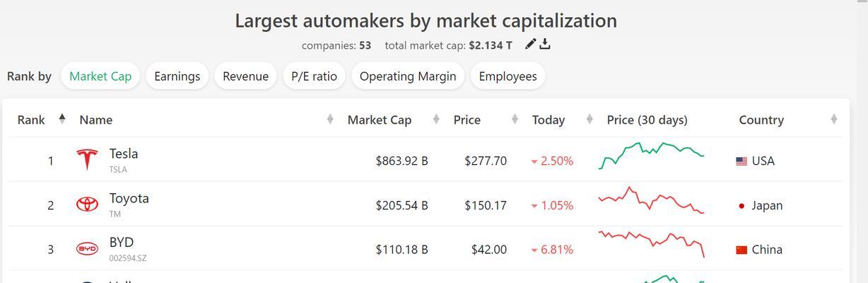Sort by the Market Cap column header
Screen dimensions: 868x283
click(379, 120)
